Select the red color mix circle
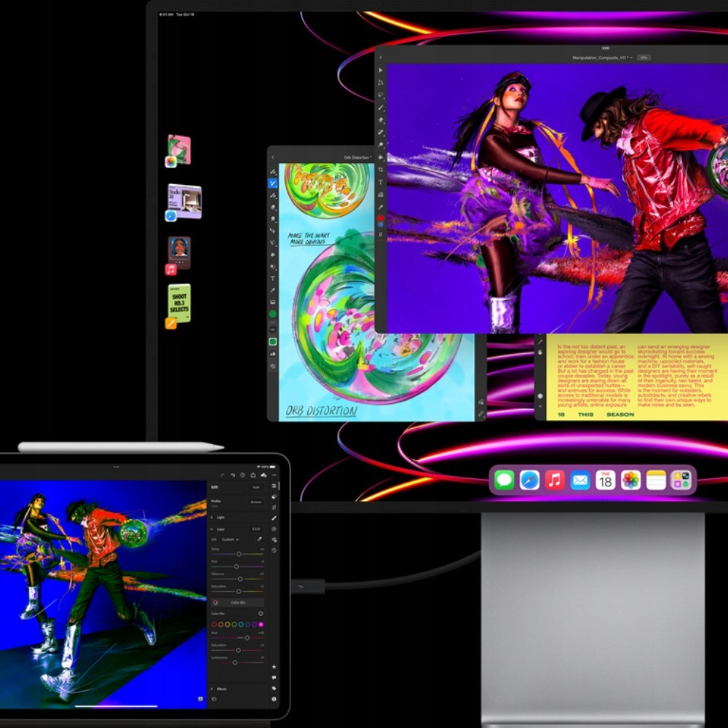The height and width of the screenshot is (728, 728). coord(214,625)
